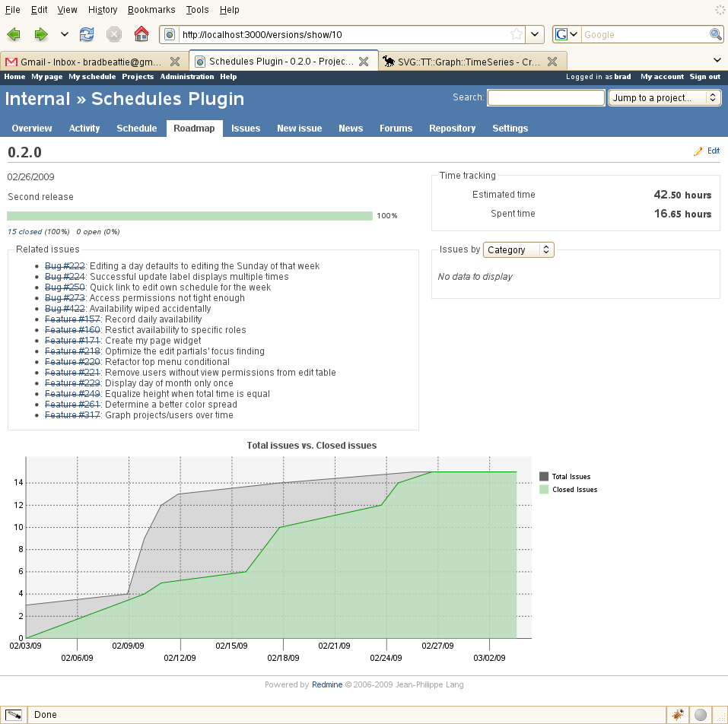Screen dimensions: 728x724
Task: Open the Tools menu
Action: coord(197,10)
